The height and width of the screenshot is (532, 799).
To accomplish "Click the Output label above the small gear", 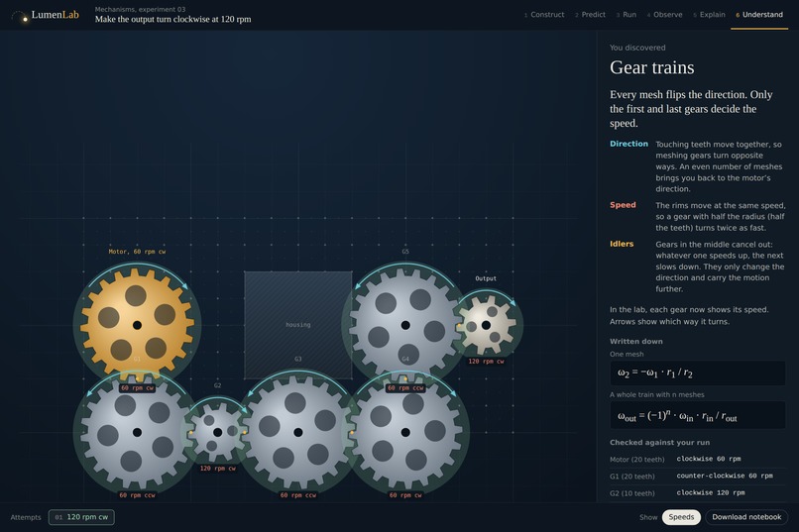I will pyautogui.click(x=486, y=278).
